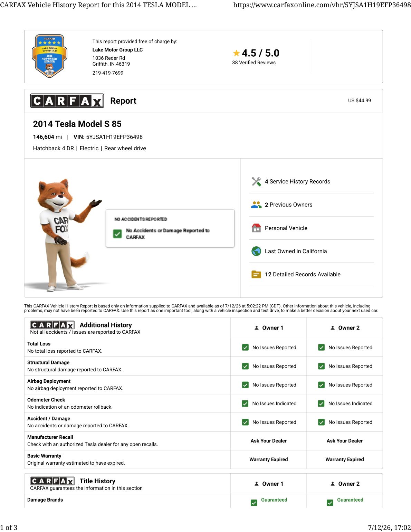Click the wrench service history icon
Viewport: 411px width, 532px height.
pos(256,181)
